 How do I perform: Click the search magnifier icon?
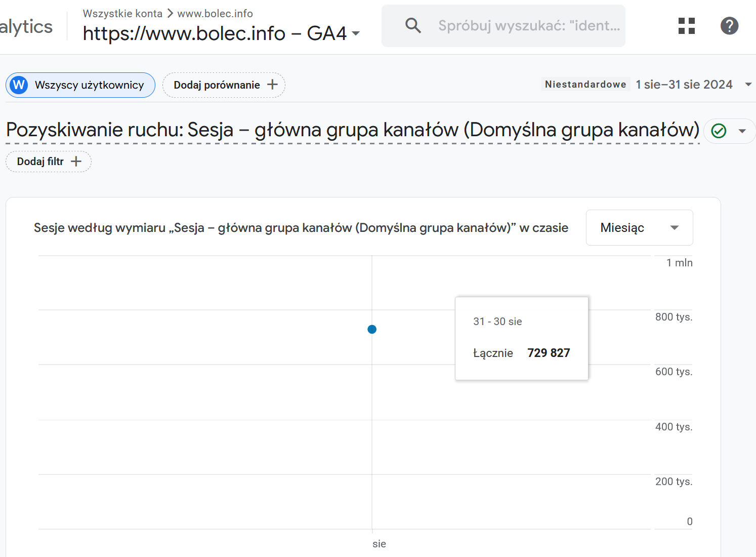pyautogui.click(x=413, y=25)
